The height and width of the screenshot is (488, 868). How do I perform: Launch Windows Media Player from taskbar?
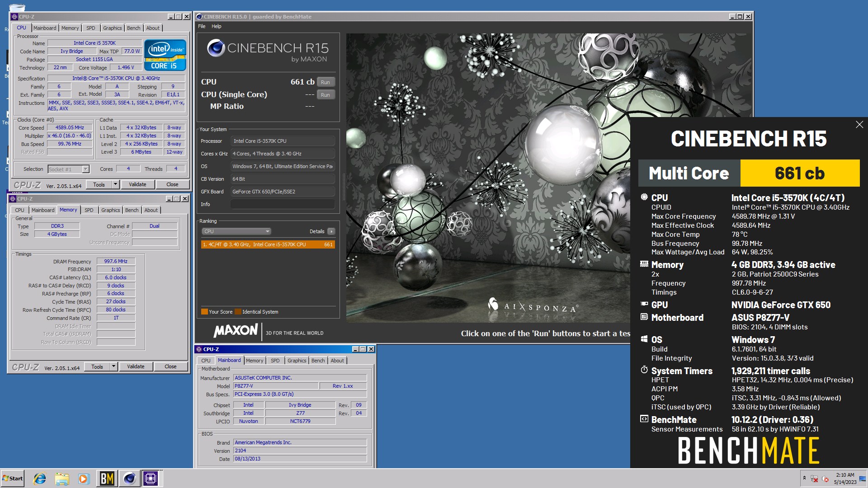(84, 479)
